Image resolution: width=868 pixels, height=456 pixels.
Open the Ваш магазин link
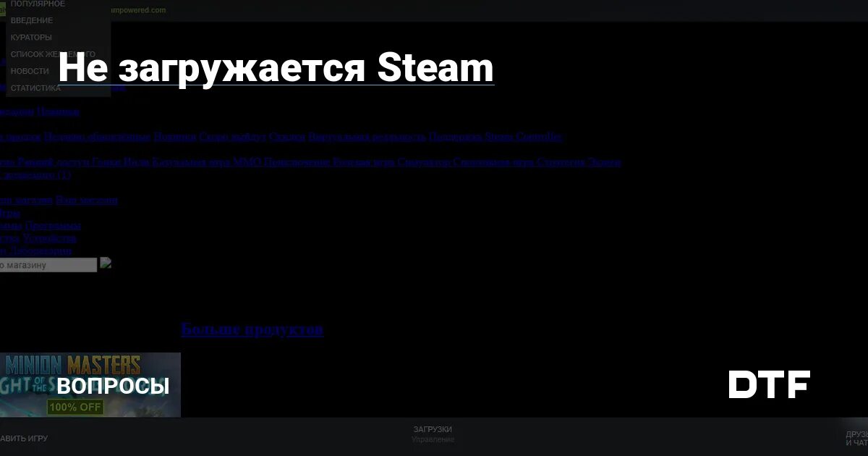[86, 200]
